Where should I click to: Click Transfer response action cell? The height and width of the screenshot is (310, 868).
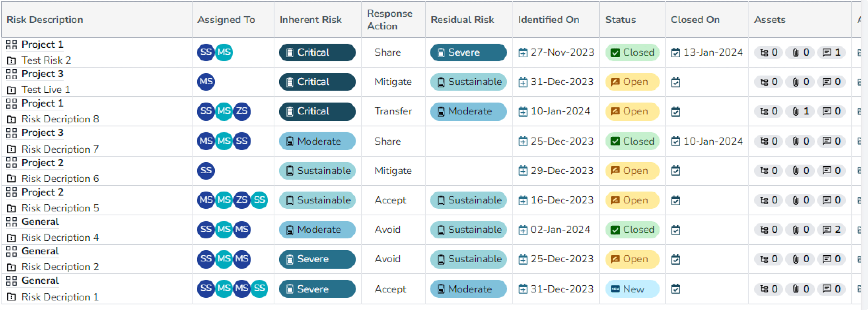[393, 111]
